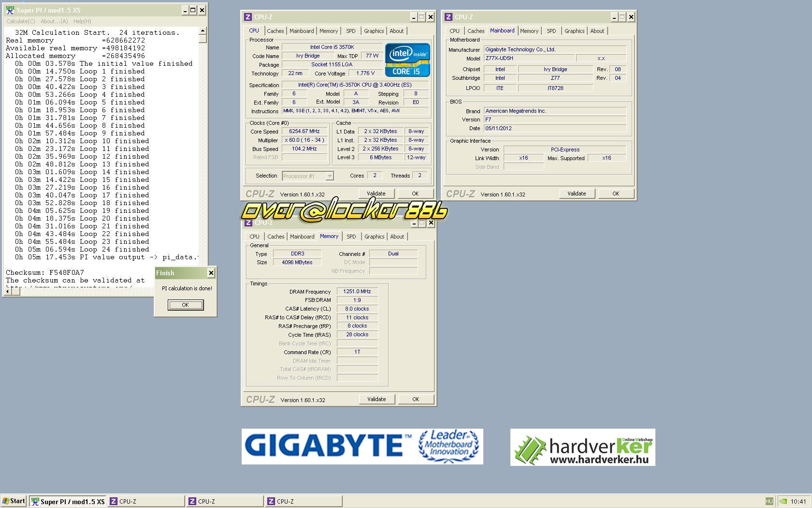The width and height of the screenshot is (812, 508).
Task: Select SPD tab in Mainboard CPU-Z window
Action: (x=551, y=31)
